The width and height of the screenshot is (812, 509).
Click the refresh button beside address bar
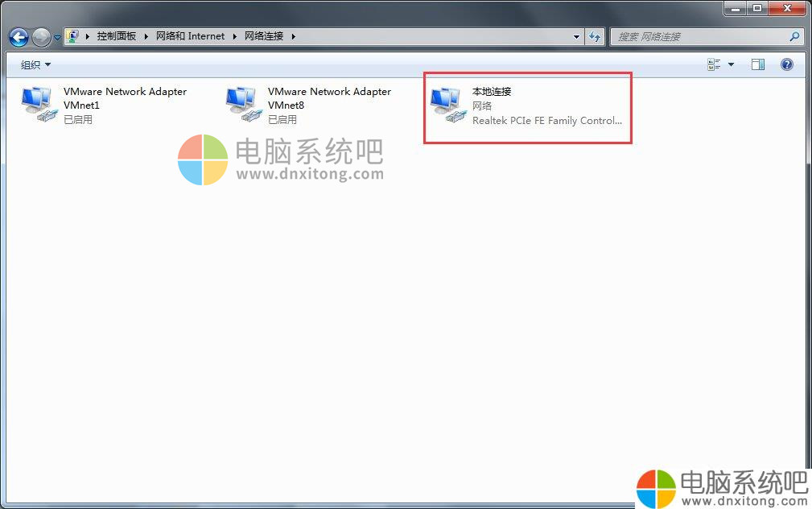(x=595, y=36)
